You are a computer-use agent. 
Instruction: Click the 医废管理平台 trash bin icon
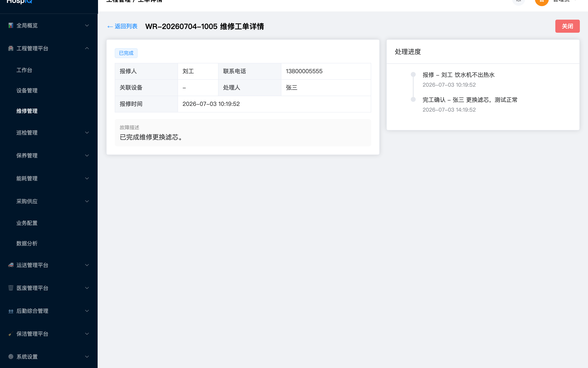[x=11, y=288]
